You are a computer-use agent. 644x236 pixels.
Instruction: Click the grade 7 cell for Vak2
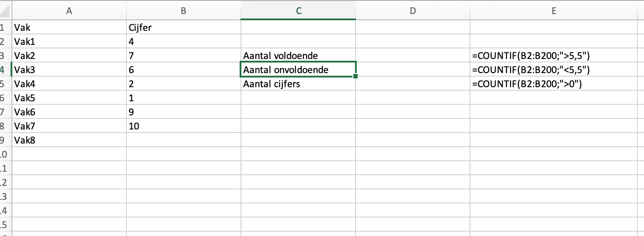183,56
